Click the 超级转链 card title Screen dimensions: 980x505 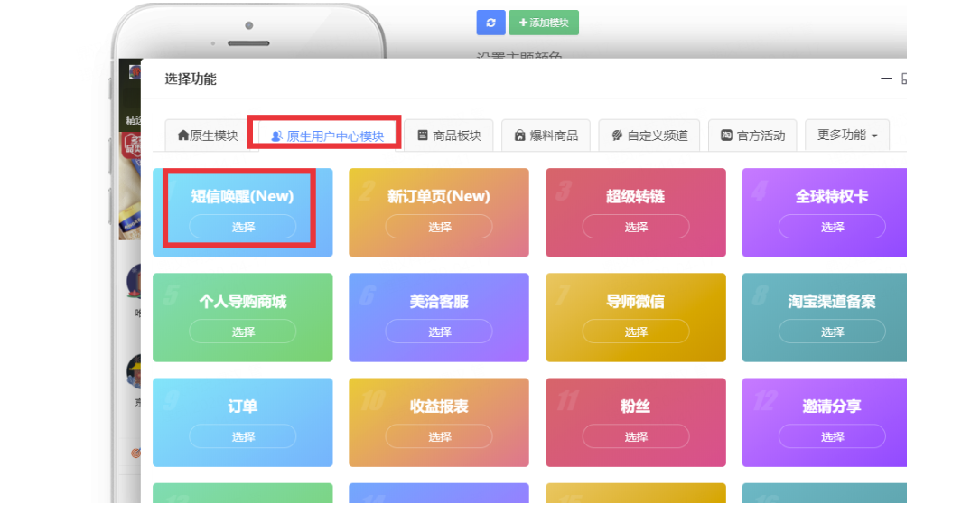[636, 196]
